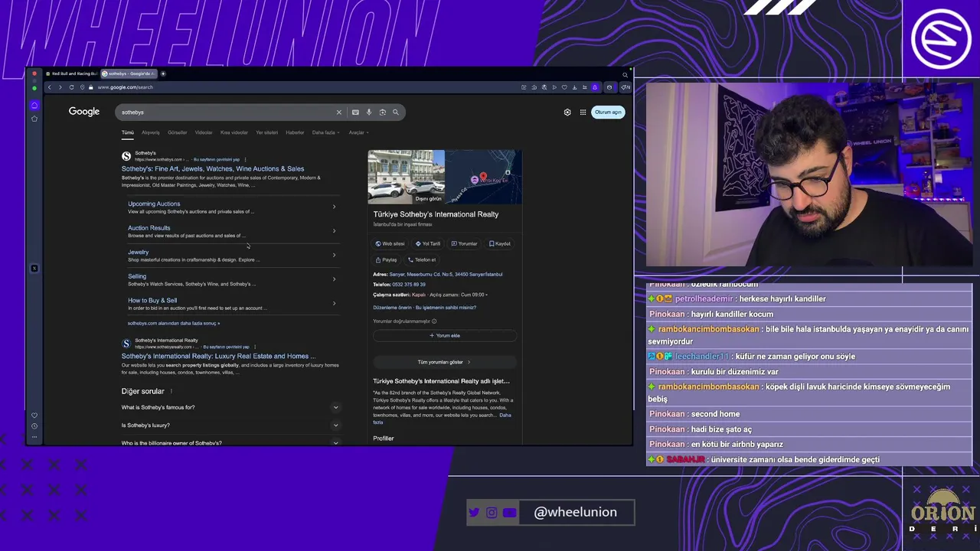Click the Paylaş share button
The width and height of the screenshot is (980, 551).
click(386, 259)
